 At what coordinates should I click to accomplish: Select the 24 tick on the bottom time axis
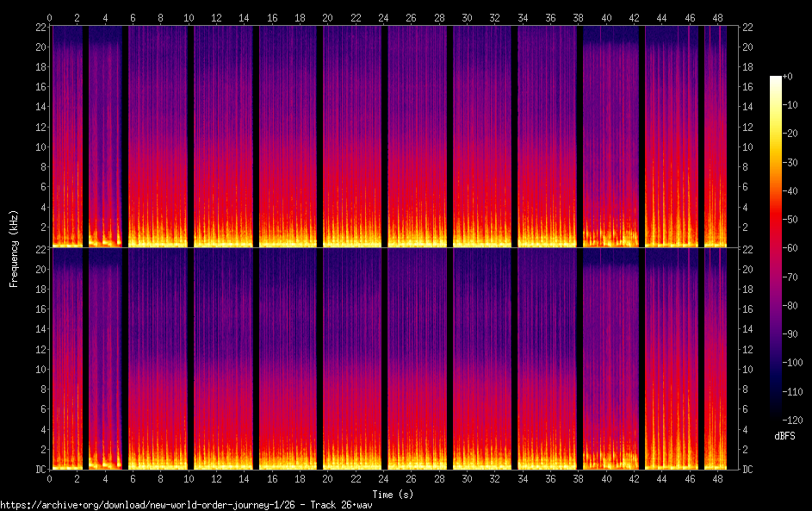(x=383, y=478)
